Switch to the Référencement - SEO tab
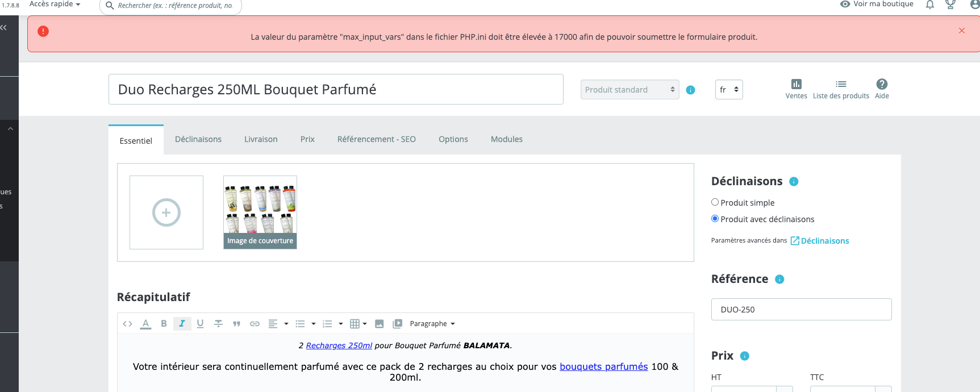This screenshot has height=392, width=980. click(377, 139)
